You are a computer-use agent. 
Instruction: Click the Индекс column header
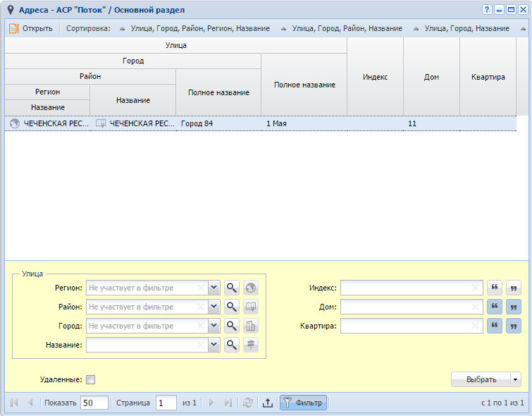[x=375, y=77]
